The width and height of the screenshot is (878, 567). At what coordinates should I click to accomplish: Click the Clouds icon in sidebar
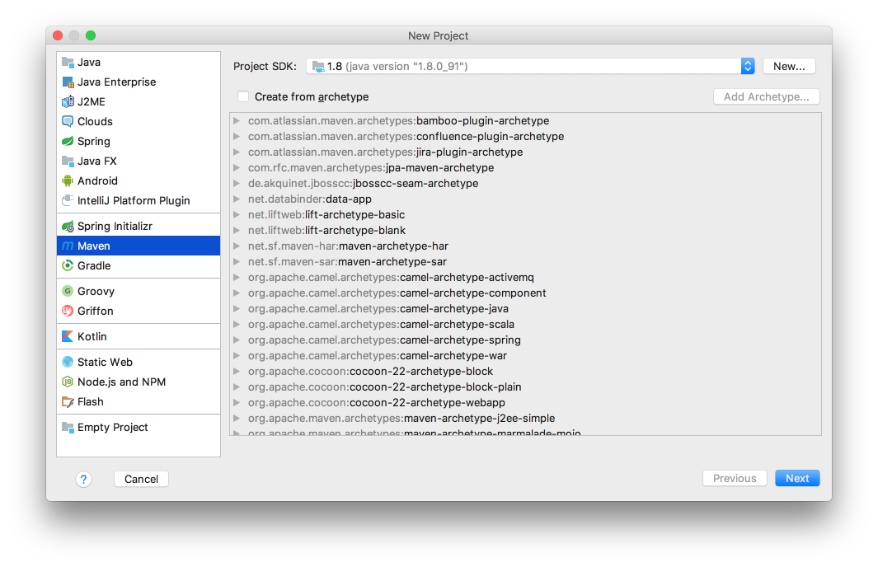68,122
